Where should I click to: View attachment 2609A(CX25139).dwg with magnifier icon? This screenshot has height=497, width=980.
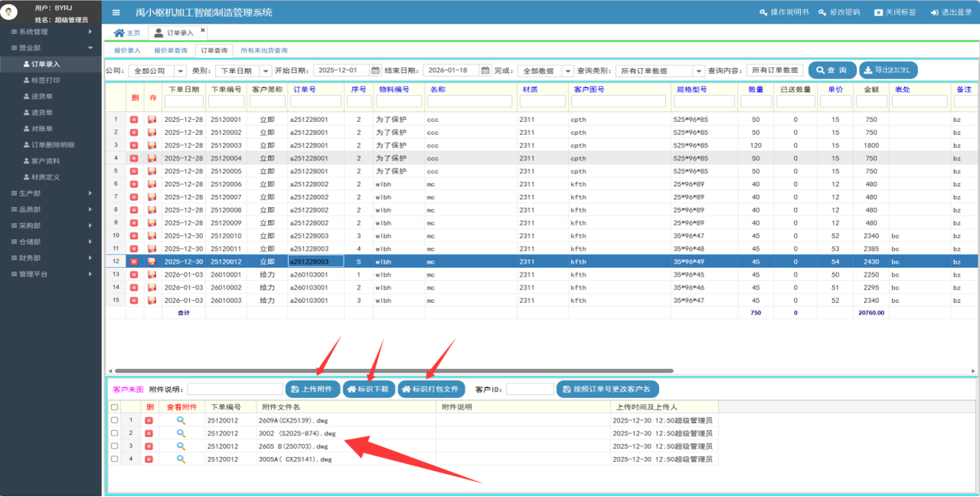[181, 421]
